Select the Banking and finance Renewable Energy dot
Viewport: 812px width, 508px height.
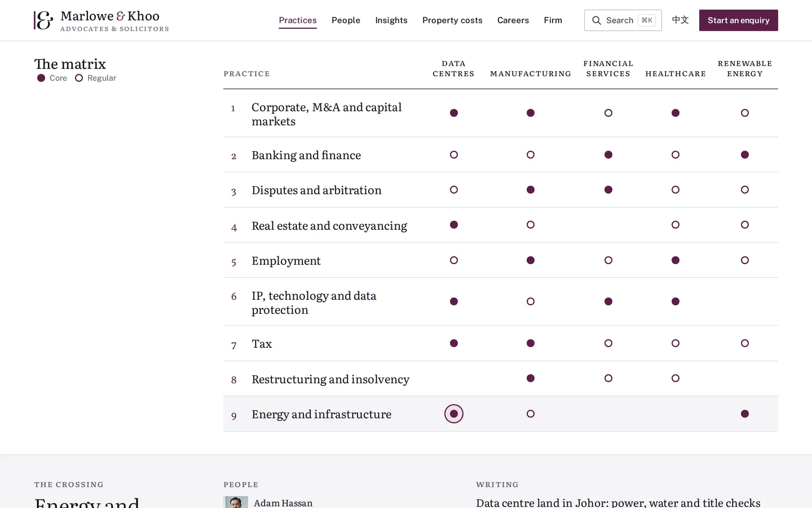(745, 155)
